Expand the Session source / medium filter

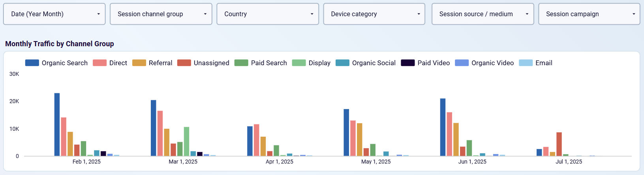coord(483,14)
